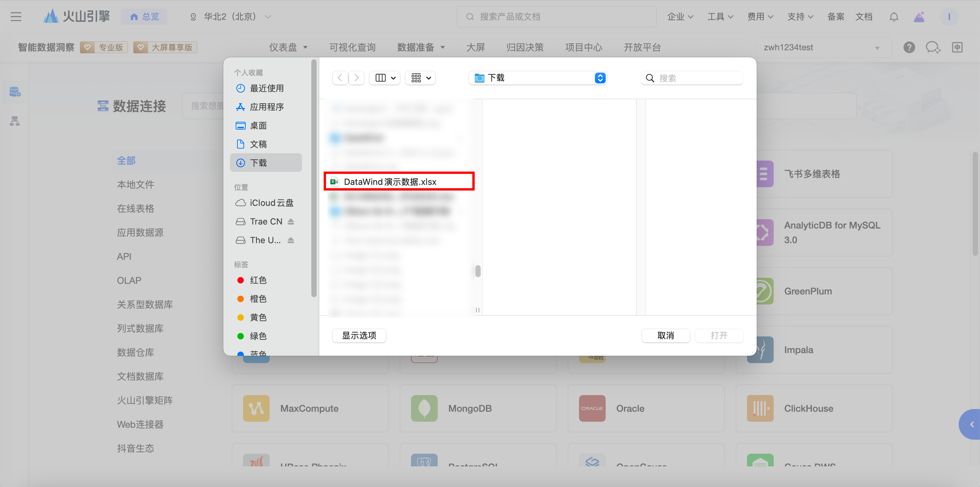Screen dimensions: 980x487
Task: Click the data connection sidebar icon
Action: [x=15, y=92]
